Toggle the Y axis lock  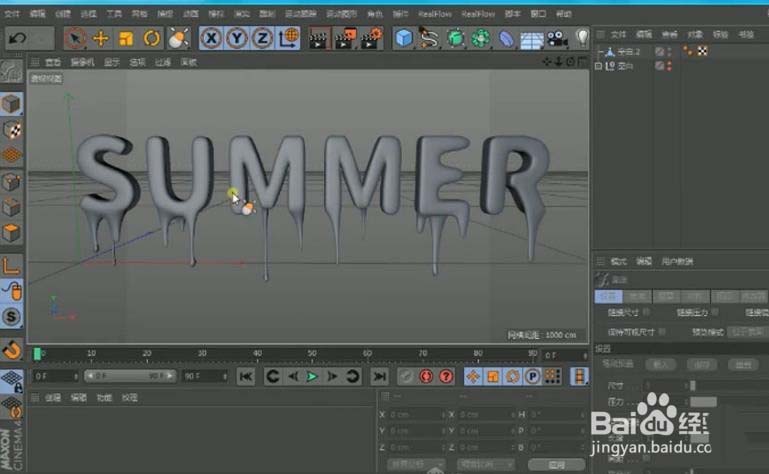click(x=238, y=38)
